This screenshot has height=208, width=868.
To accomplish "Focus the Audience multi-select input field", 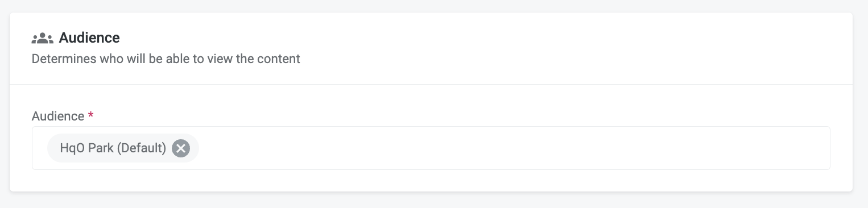I will coord(431,148).
